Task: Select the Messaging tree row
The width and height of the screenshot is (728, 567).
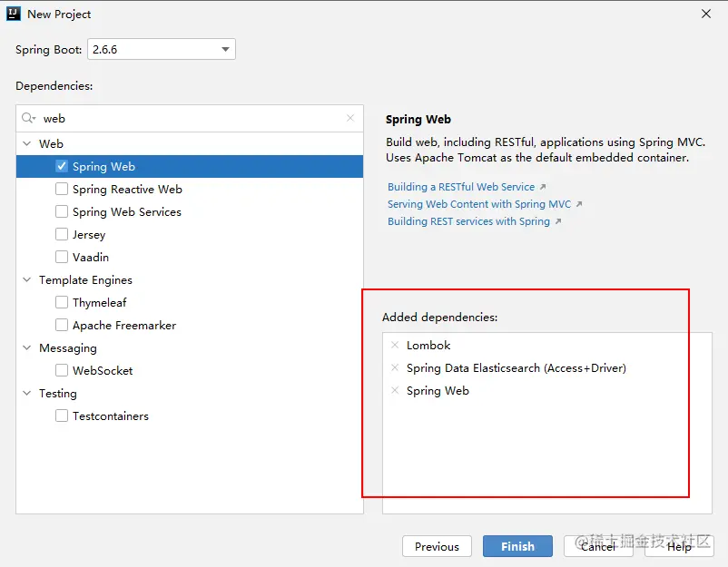Action: click(x=190, y=347)
